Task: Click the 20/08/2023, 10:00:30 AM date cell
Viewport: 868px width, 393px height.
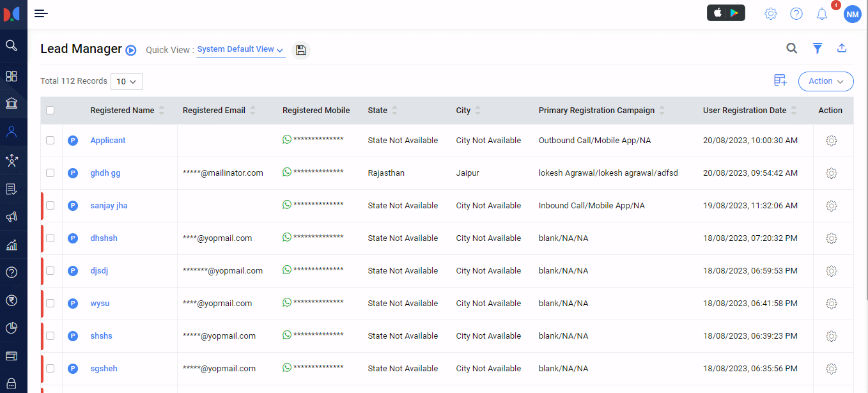Action: [x=750, y=141]
